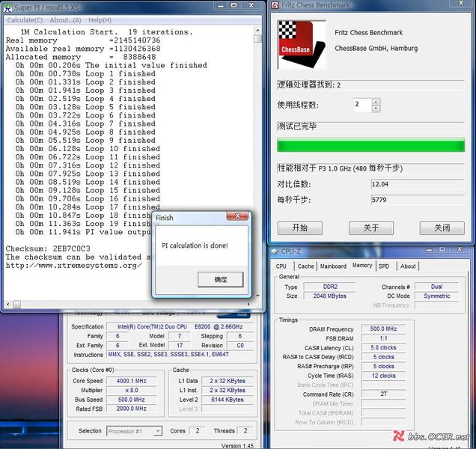Click the CAS# Latency 5.0 clocks value
The height and width of the screenshot is (449, 476).
tap(383, 348)
